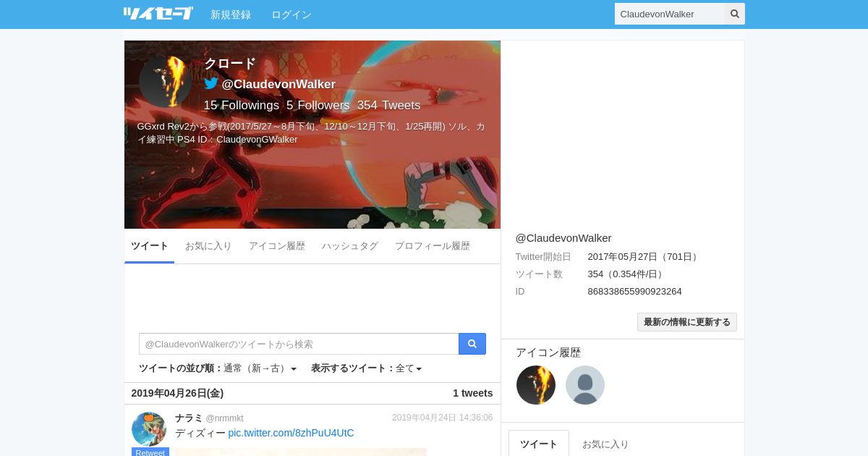Image resolution: width=868 pixels, height=456 pixels.
Task: Click the blue tweet search button
Action: [x=472, y=344]
